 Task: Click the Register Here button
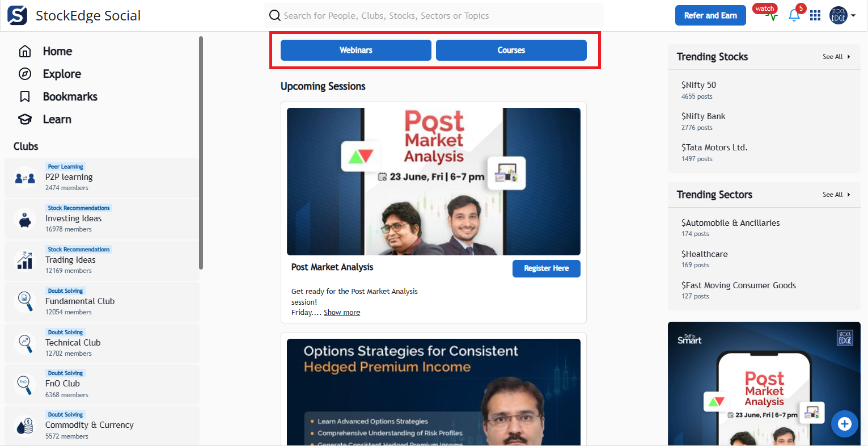click(x=547, y=268)
